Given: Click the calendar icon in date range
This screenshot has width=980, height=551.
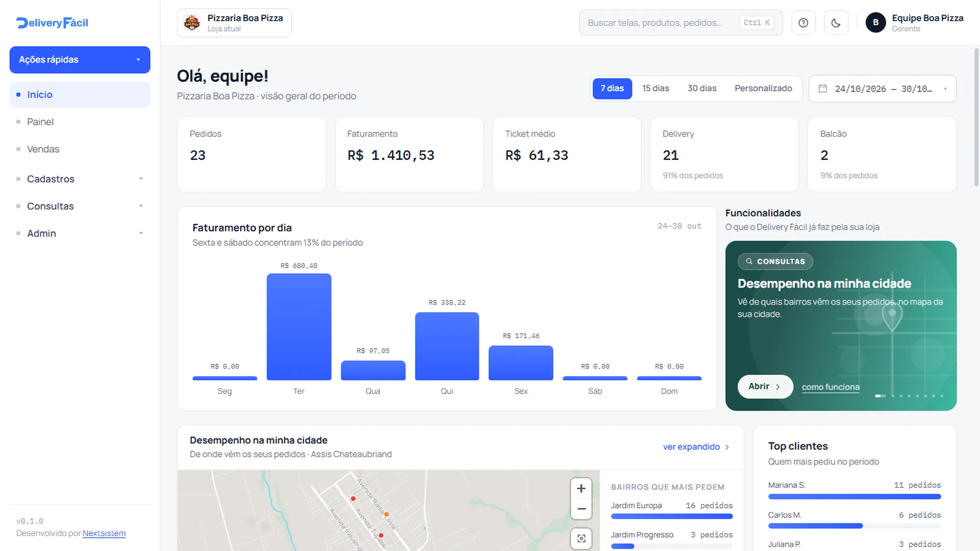Looking at the screenshot, I should pos(823,89).
